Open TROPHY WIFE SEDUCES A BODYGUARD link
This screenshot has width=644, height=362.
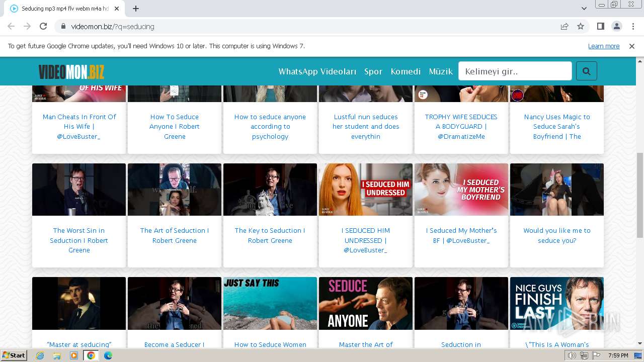point(461,127)
